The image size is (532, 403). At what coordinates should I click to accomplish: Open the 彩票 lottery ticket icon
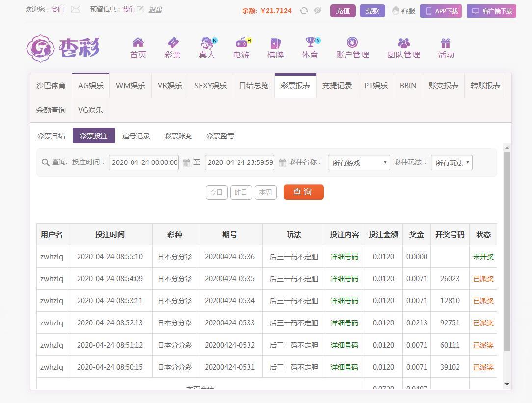click(x=172, y=43)
